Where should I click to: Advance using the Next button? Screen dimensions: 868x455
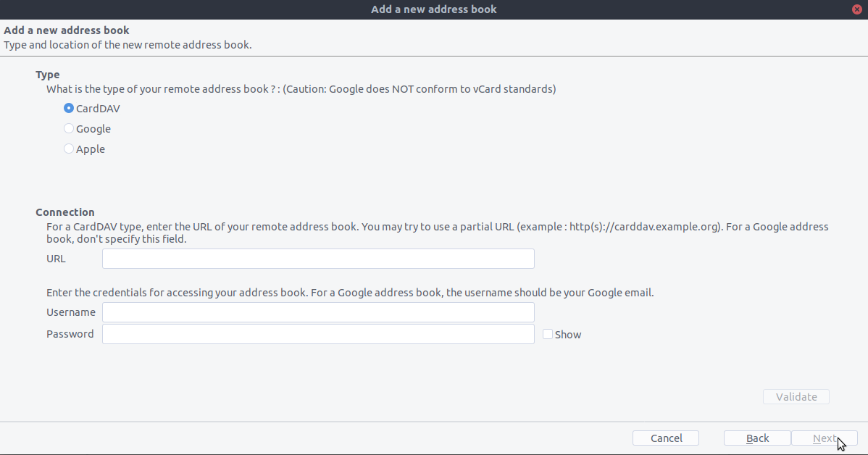pyautogui.click(x=825, y=438)
